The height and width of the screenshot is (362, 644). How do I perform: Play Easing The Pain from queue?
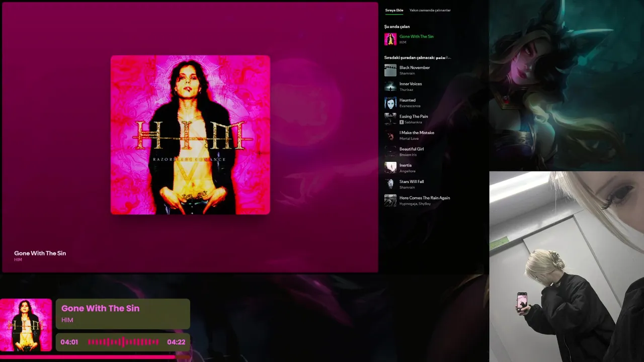414,116
